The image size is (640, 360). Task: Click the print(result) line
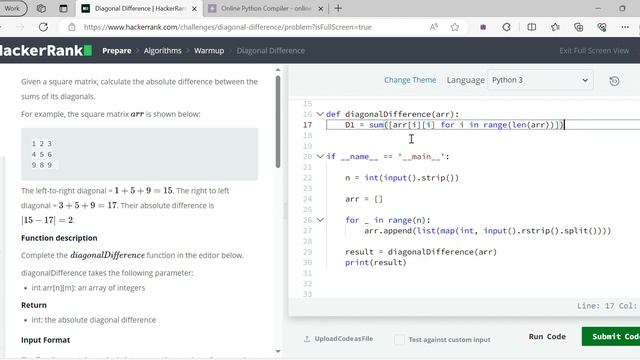point(376,262)
